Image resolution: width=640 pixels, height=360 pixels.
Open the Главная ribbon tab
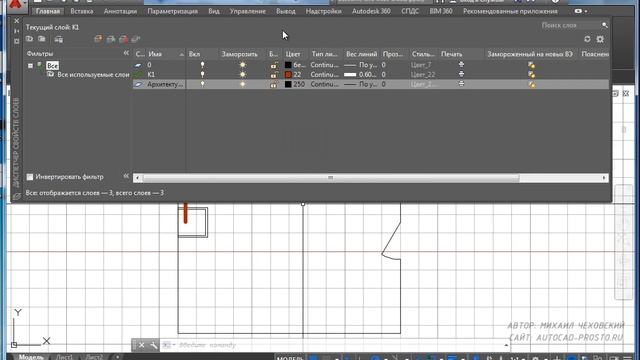pos(48,11)
